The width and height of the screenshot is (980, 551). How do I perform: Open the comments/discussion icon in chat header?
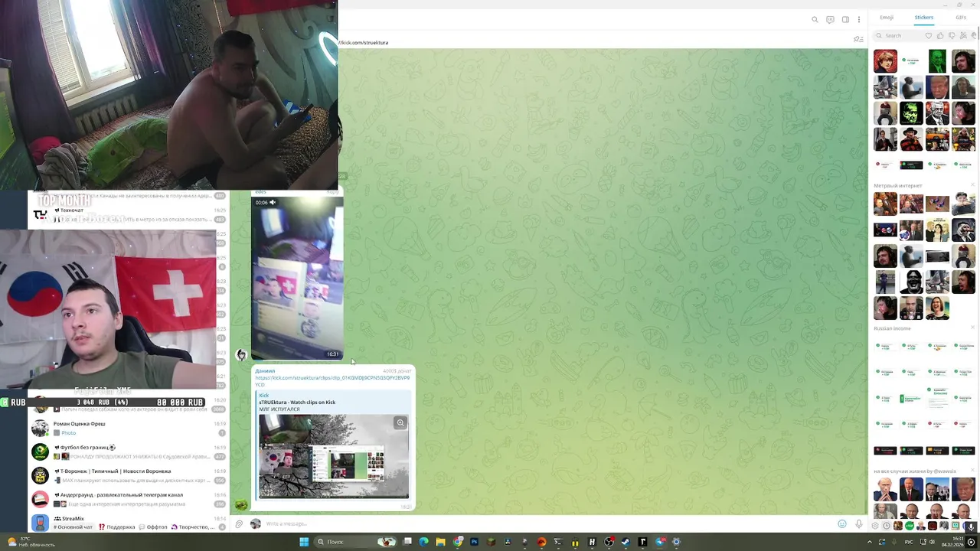point(830,20)
